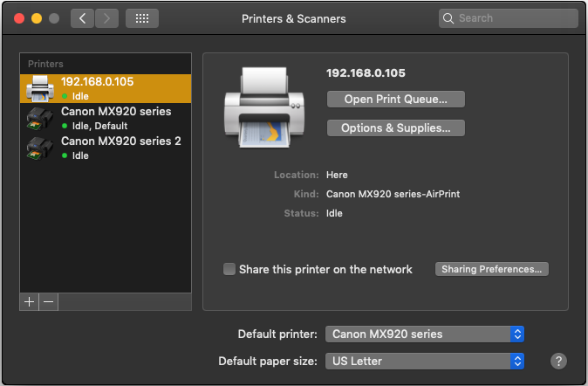
Task: Enable Share this printer on the network
Action: coord(229,269)
